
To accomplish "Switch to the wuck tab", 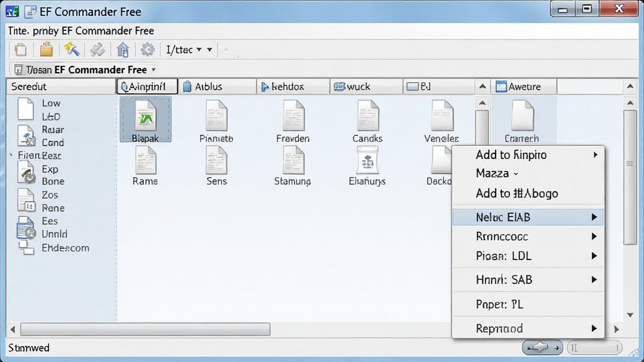I will point(367,87).
